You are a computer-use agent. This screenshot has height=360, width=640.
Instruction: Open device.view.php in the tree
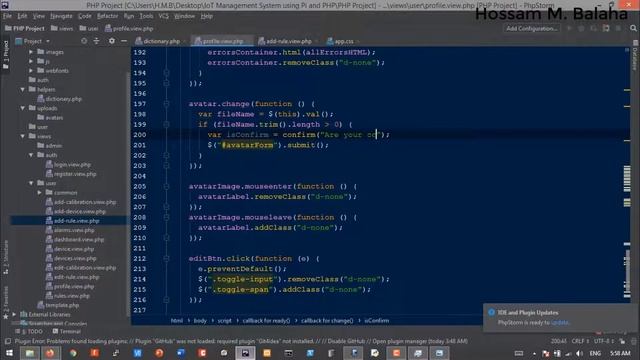pyautogui.click(x=74, y=249)
